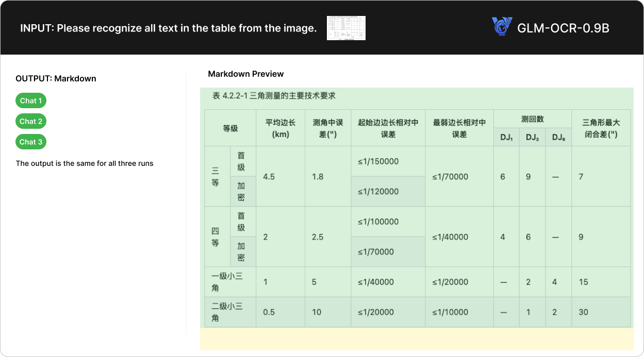Click the 平均边长(km) column header

[x=280, y=128]
